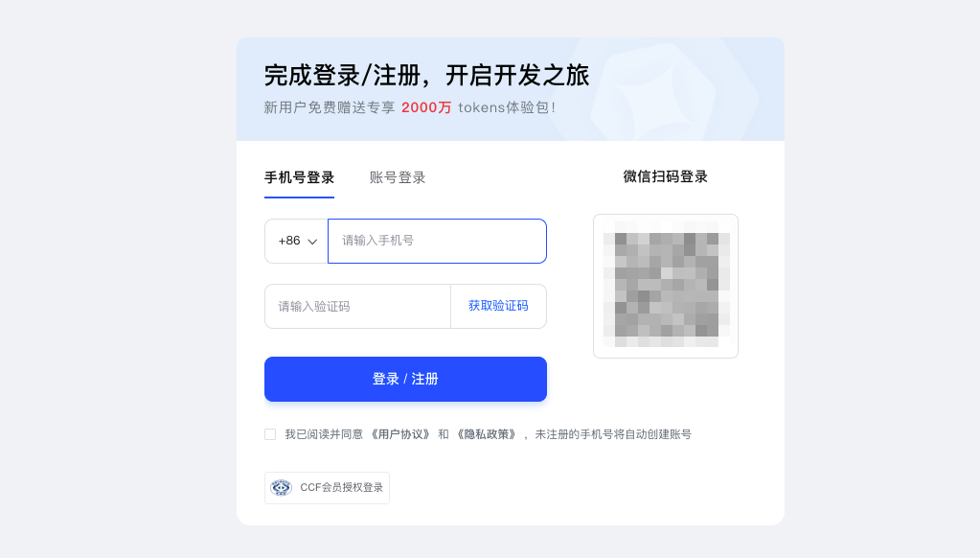This screenshot has width=980, height=558.
Task: Tick the agreement checkbox
Action: (x=270, y=434)
